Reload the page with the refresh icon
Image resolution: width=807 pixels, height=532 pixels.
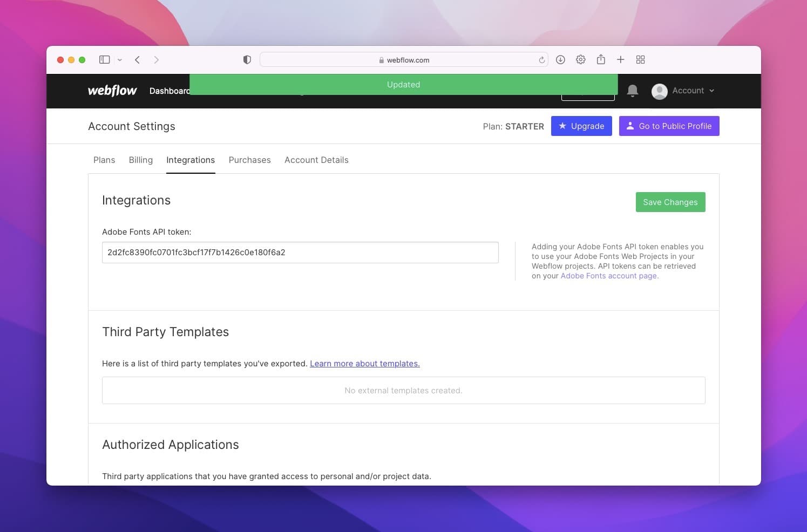click(541, 60)
